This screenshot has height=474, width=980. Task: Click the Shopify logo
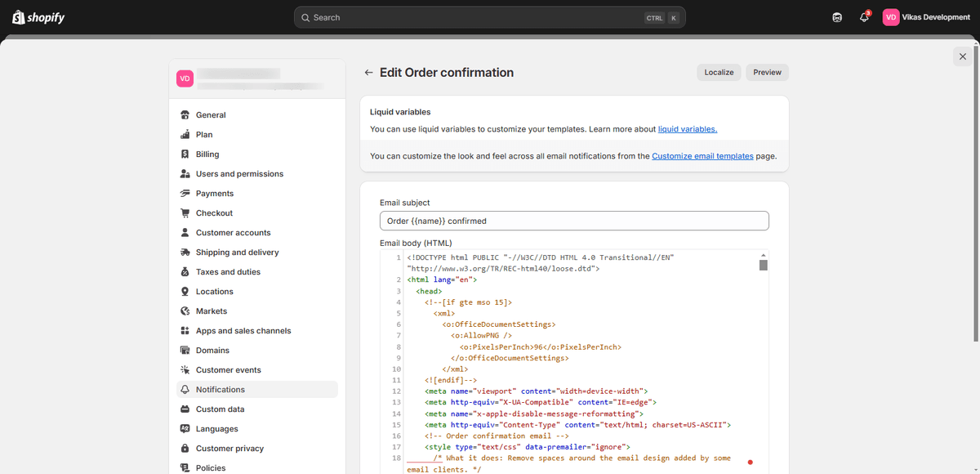(x=38, y=17)
